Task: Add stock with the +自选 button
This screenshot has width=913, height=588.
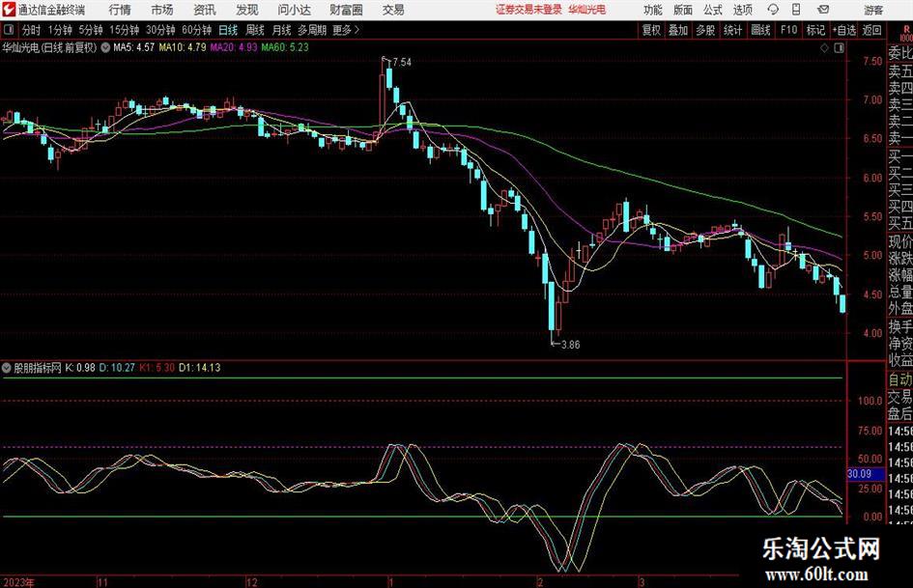Action: point(843,30)
